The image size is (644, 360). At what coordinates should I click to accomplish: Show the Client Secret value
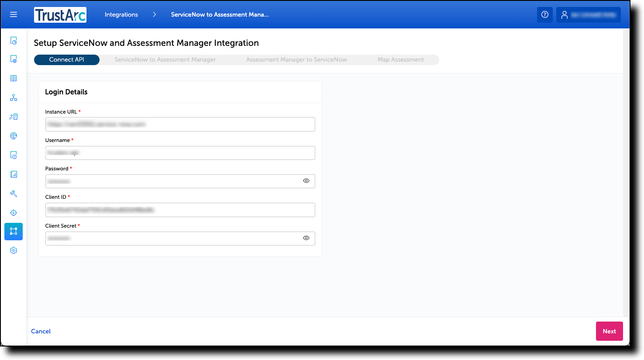306,238
